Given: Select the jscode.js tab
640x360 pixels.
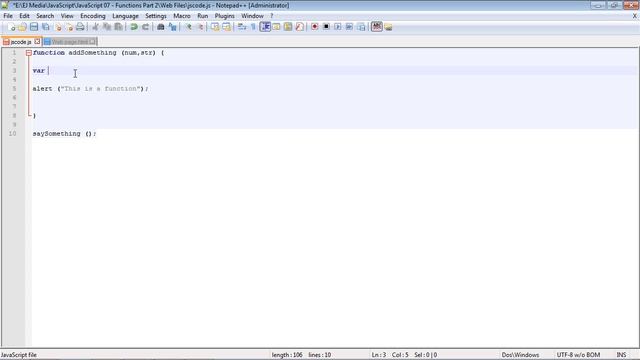Looking at the screenshot, I should tap(20, 42).
